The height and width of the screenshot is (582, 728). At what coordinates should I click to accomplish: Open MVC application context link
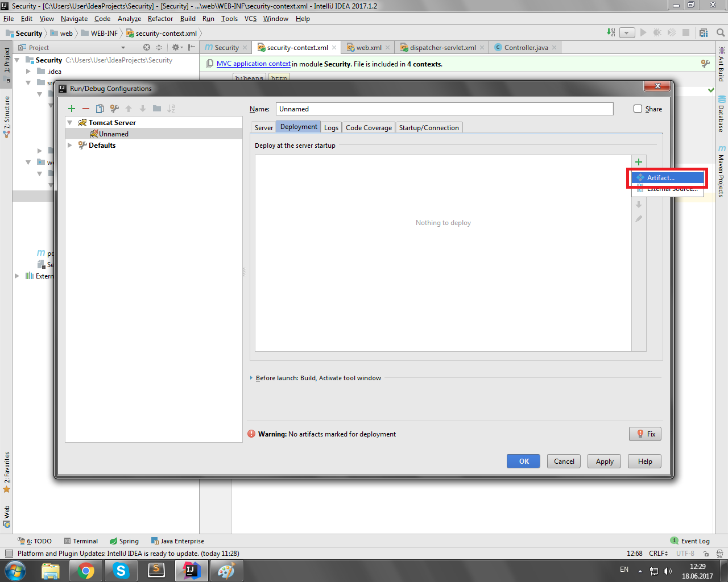(254, 64)
